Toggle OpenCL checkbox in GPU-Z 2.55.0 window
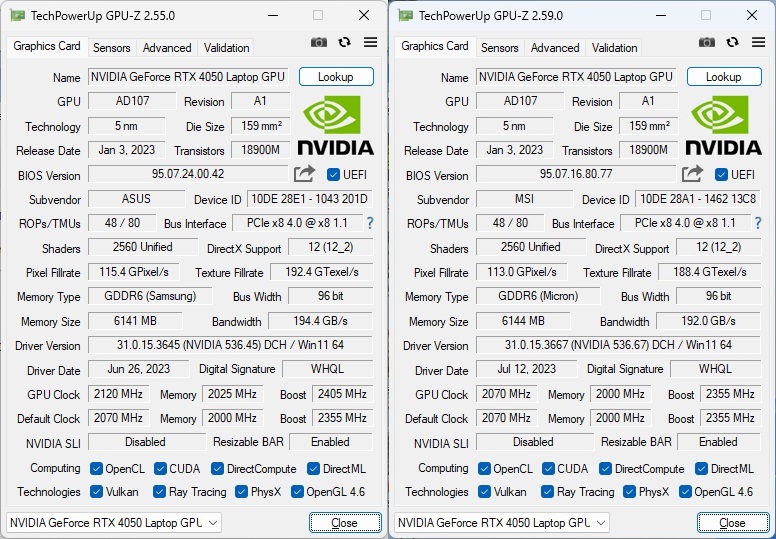This screenshot has width=776, height=539. [97, 468]
